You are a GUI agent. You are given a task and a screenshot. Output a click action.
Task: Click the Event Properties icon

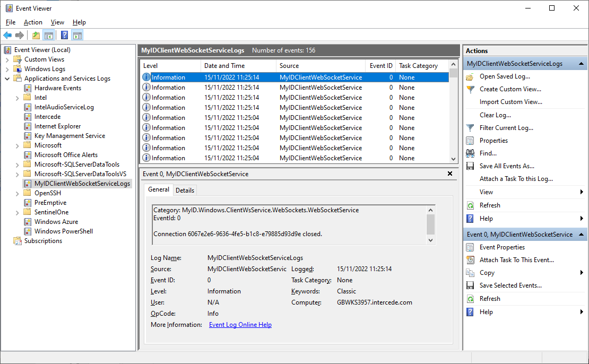[470, 247]
